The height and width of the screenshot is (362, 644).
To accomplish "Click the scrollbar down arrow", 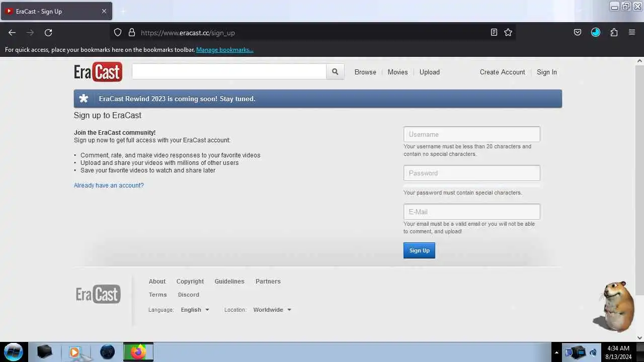I will [640, 338].
